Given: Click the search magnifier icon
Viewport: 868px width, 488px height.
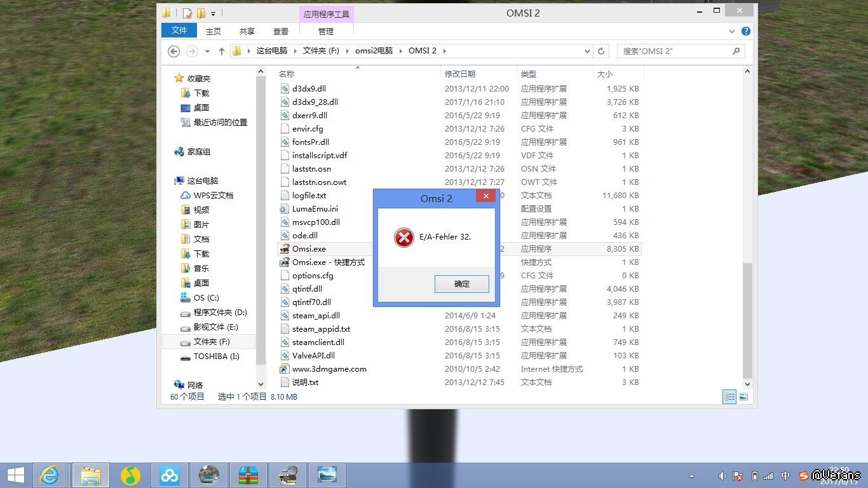Looking at the screenshot, I should 736,51.
